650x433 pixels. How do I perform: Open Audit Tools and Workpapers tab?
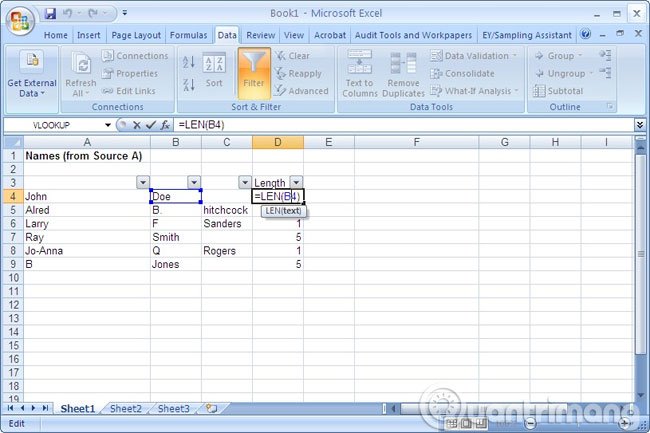pos(413,35)
